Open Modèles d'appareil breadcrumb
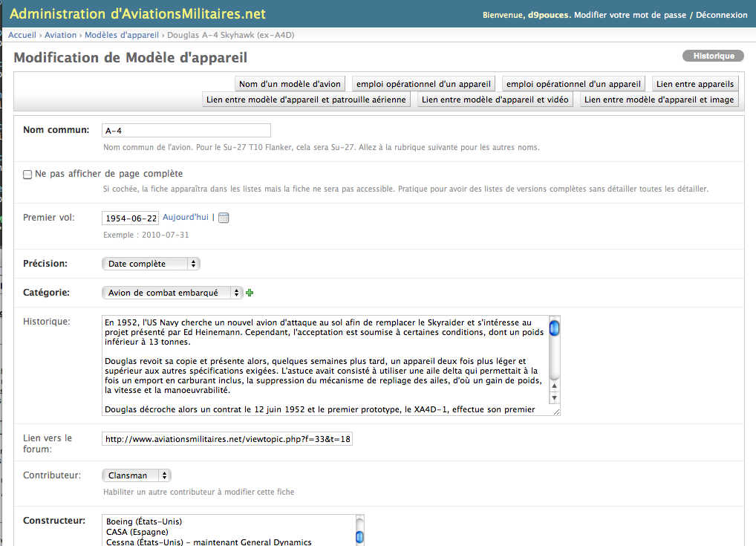The height and width of the screenshot is (546, 756). pyautogui.click(x=122, y=35)
